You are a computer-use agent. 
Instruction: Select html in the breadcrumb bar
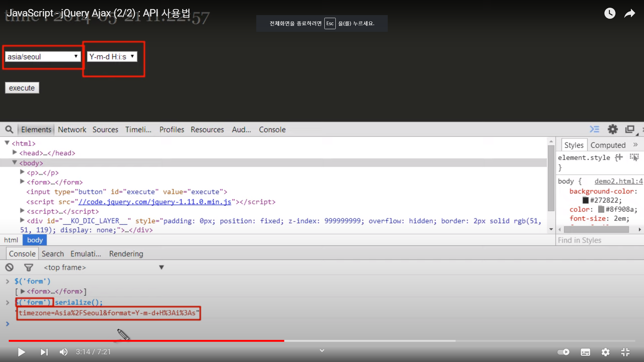pyautogui.click(x=11, y=240)
